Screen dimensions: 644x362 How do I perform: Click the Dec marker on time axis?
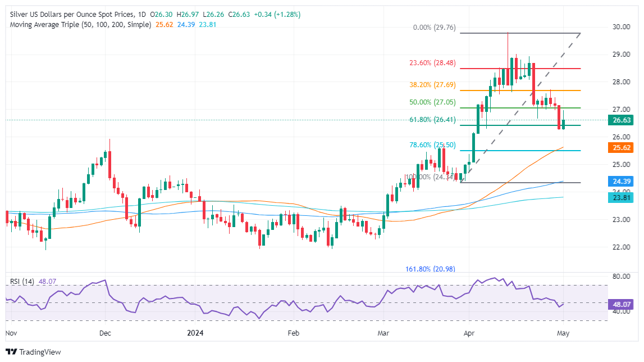[105, 333]
